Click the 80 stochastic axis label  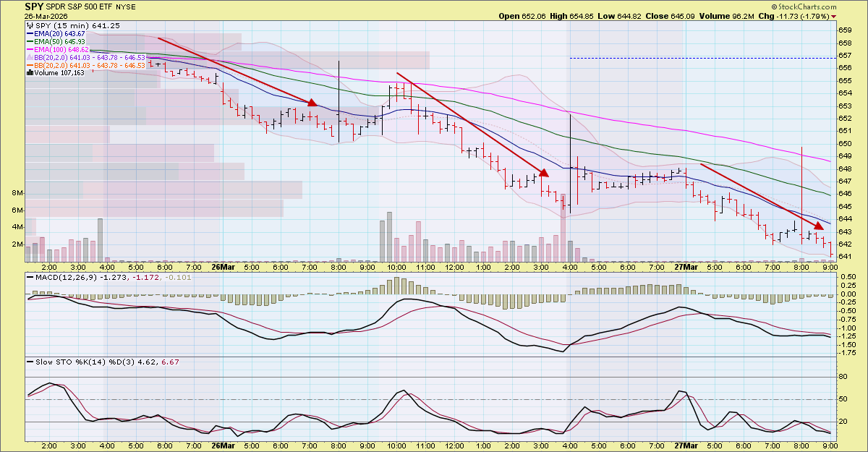(843, 377)
